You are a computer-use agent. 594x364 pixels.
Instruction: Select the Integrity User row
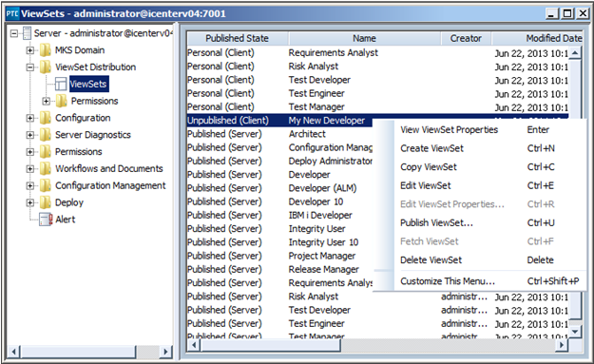[279, 229]
